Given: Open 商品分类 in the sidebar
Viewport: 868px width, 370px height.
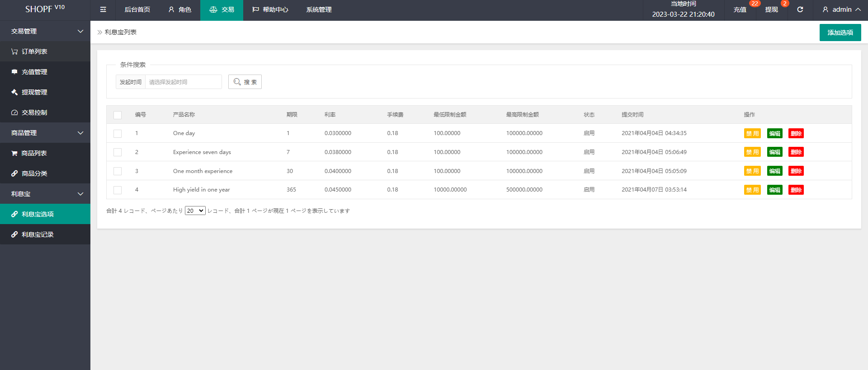Looking at the screenshot, I should 34,173.
